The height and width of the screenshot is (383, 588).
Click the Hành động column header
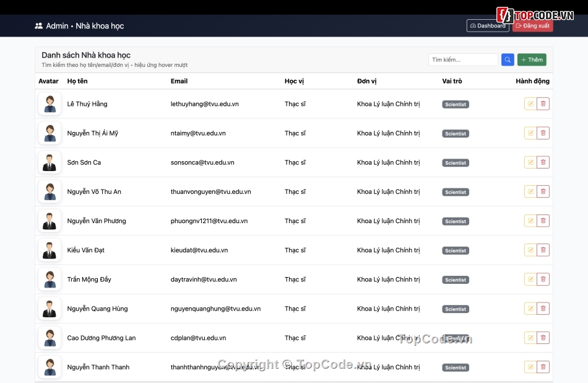532,81
